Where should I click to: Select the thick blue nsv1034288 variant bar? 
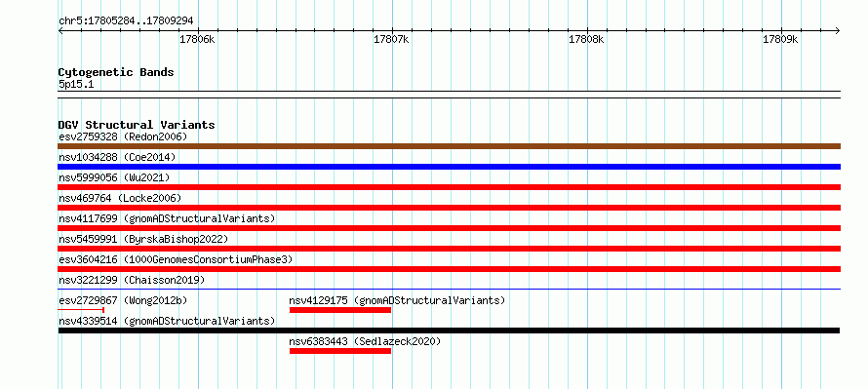click(x=449, y=167)
